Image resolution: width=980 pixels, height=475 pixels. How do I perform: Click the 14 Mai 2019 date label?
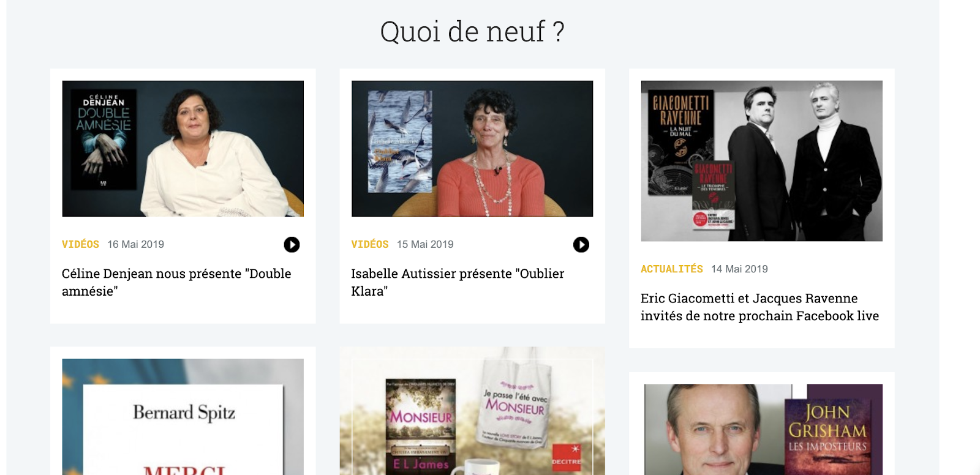(x=739, y=269)
